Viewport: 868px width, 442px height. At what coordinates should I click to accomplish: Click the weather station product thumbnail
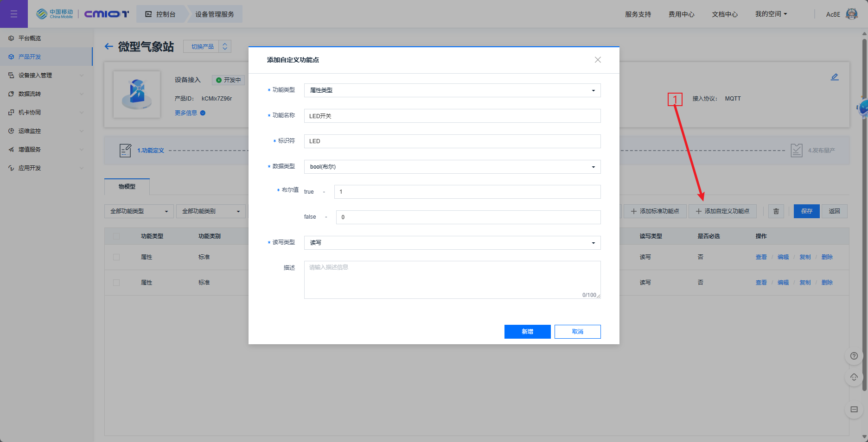pos(137,94)
